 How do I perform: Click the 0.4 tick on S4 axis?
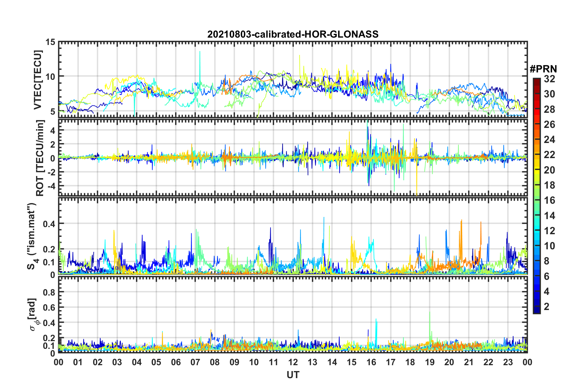(x=49, y=224)
